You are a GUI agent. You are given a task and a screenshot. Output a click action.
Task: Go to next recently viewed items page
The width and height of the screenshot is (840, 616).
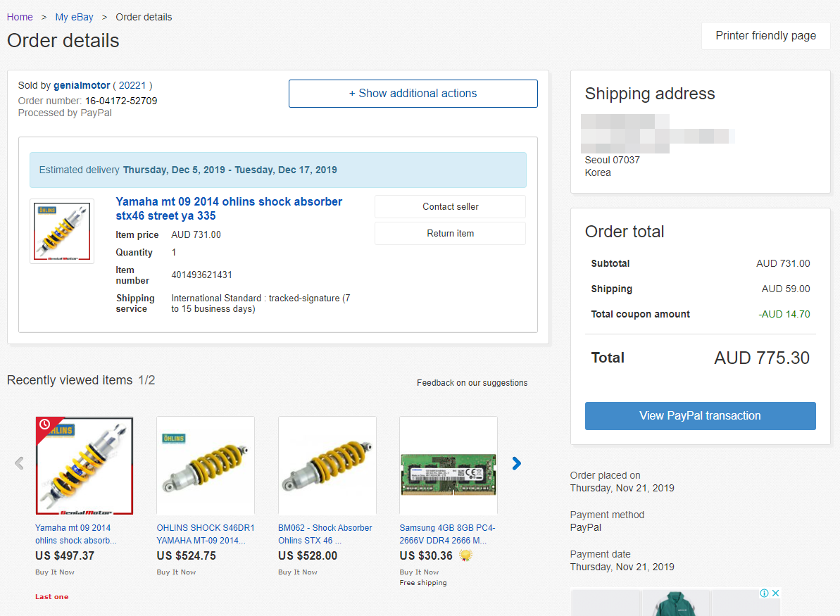[516, 463]
